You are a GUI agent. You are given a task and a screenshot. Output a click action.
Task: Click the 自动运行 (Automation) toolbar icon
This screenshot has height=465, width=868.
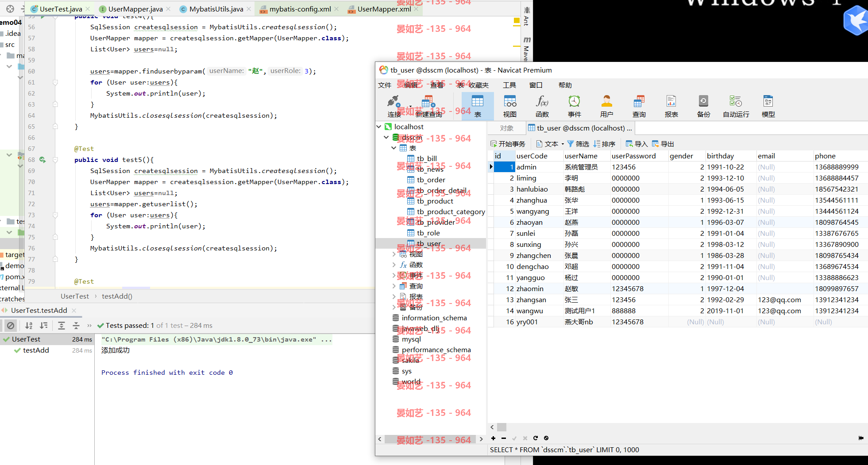point(736,106)
